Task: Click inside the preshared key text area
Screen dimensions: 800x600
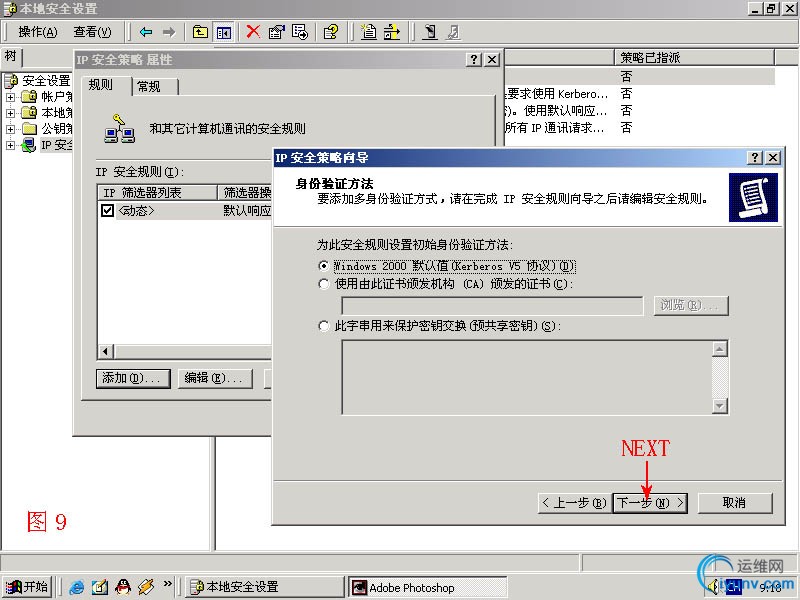Action: pos(527,377)
